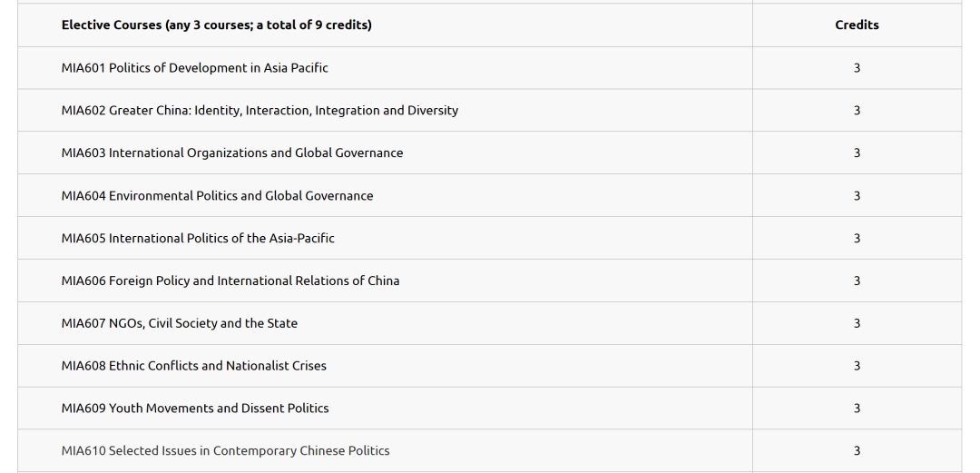Viewport: 980px width, 473px height.
Task: Click MIA603 International Organizations and Global Governance
Action: click(232, 153)
